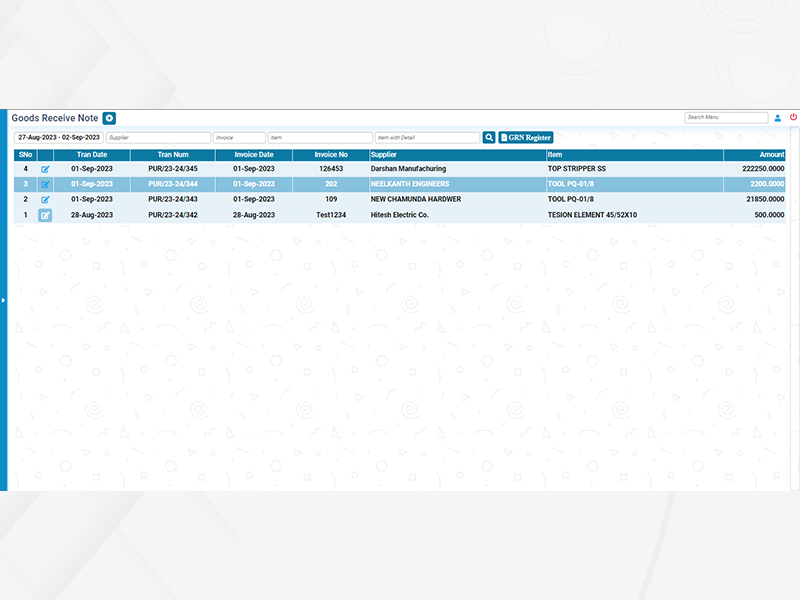
Task: Focus the Invoice filter input
Action: click(239, 137)
